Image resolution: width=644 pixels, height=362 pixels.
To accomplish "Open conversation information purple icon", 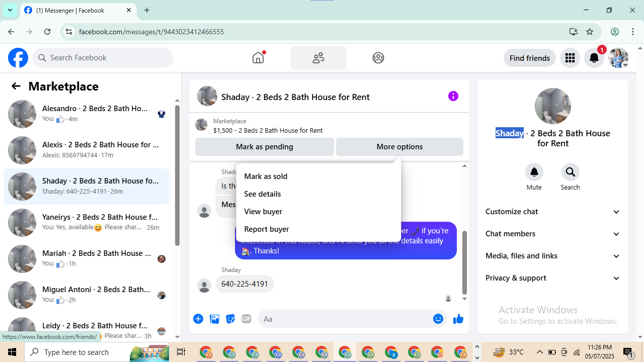I will coord(453,96).
